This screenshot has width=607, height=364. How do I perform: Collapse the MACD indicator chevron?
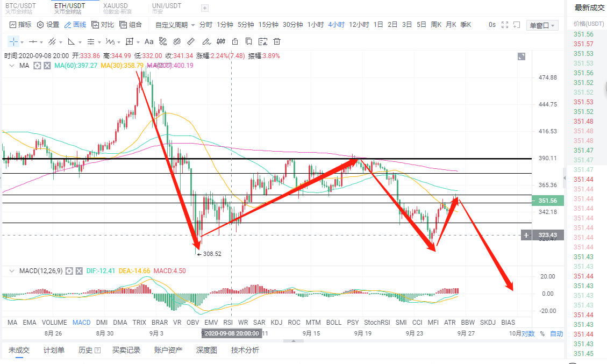point(12,271)
